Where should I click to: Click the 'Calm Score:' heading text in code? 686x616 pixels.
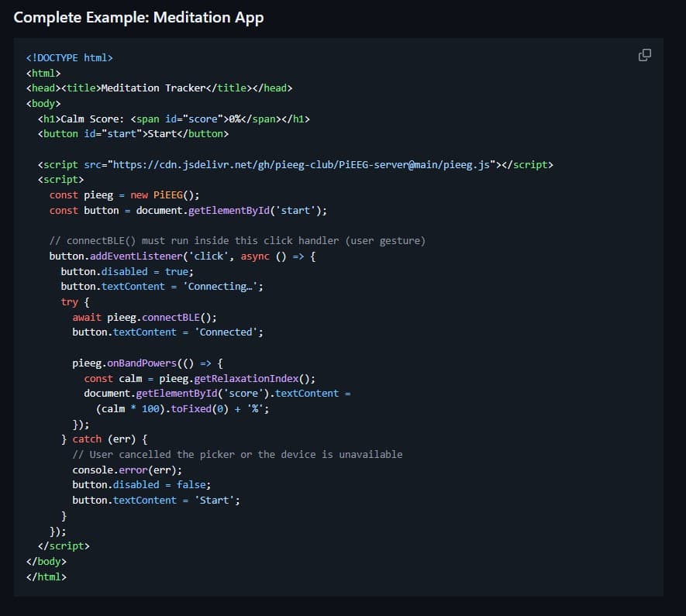(92, 119)
